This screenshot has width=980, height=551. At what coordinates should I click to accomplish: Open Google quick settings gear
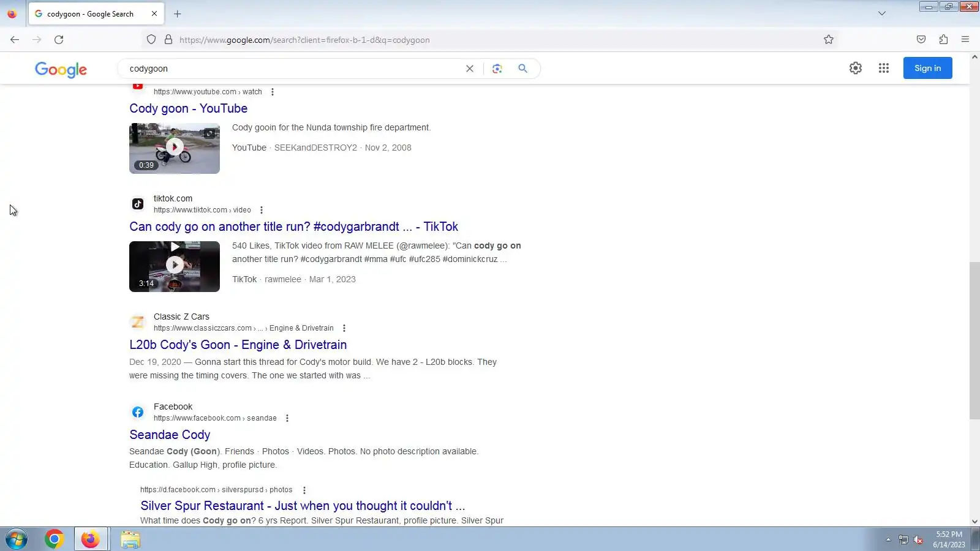click(856, 68)
